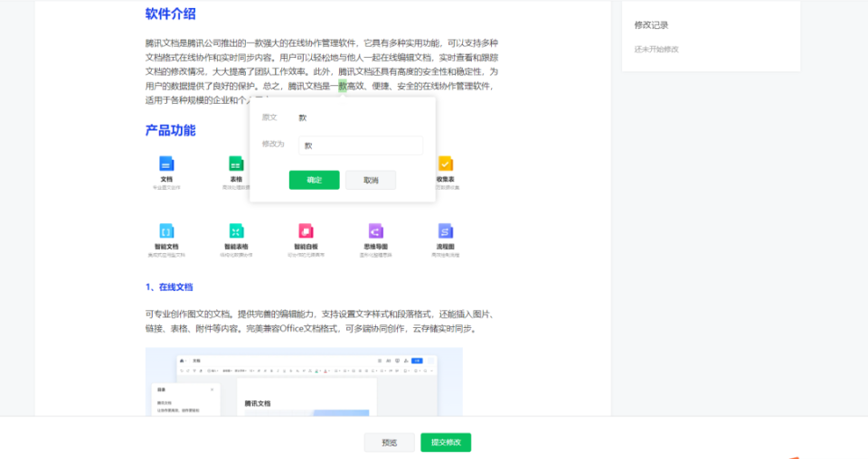Click the 1、在线文档 subheading
Viewport: 868px width, 459px height.
(x=169, y=287)
